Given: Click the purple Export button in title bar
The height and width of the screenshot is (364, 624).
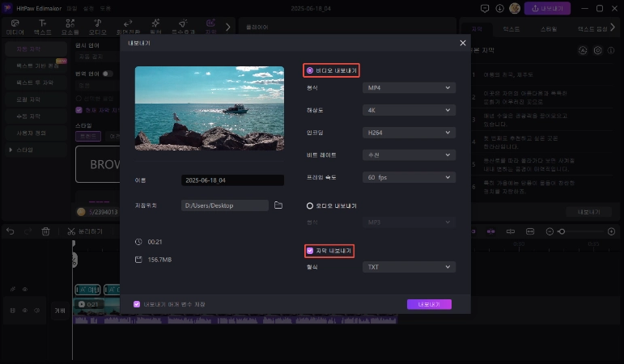Looking at the screenshot, I should click(x=547, y=8).
